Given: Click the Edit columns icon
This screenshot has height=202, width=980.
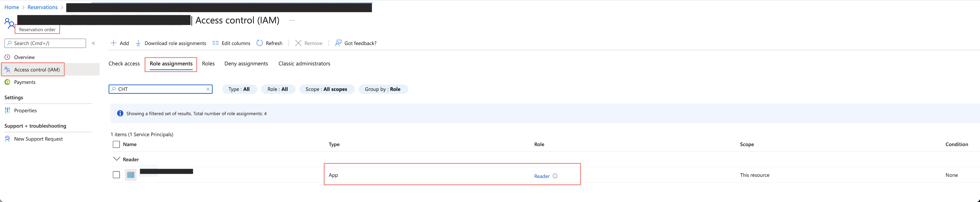Looking at the screenshot, I should (215, 43).
